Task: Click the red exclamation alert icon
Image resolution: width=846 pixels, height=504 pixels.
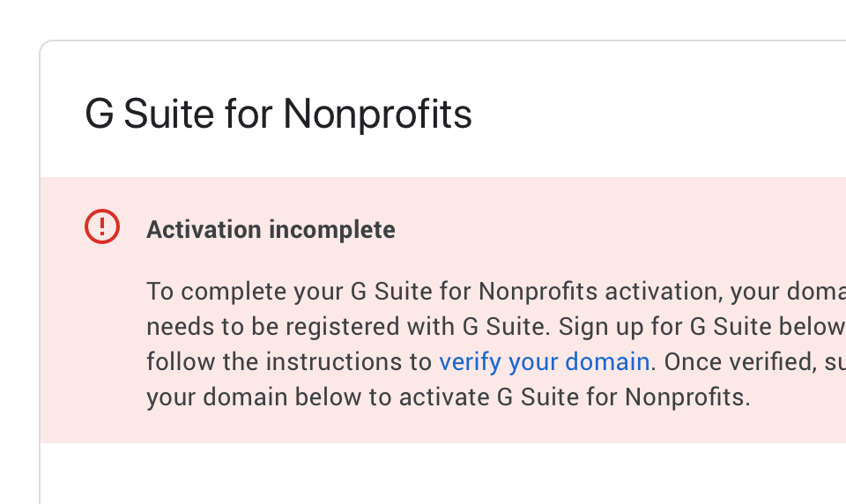Action: coord(102,226)
